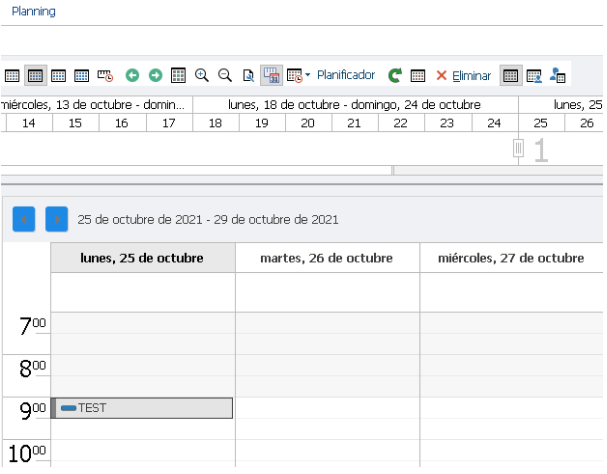This screenshot has height=474, width=607.
Task: Zoom in with the magnifier plus icon
Action: pyautogui.click(x=202, y=75)
